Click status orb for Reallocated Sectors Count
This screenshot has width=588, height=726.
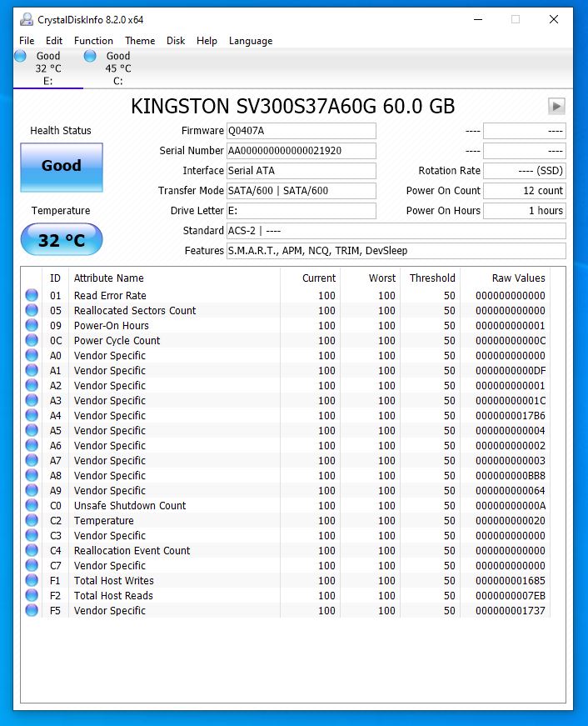[32, 310]
